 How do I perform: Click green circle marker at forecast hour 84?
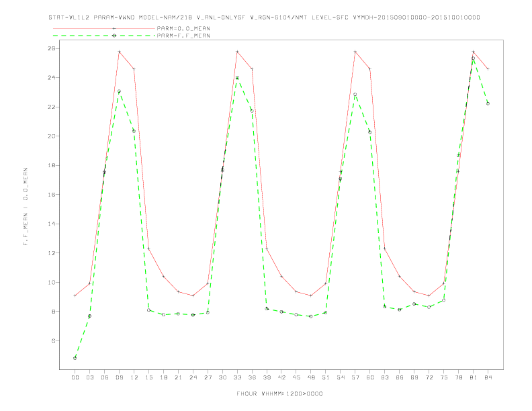(x=488, y=104)
